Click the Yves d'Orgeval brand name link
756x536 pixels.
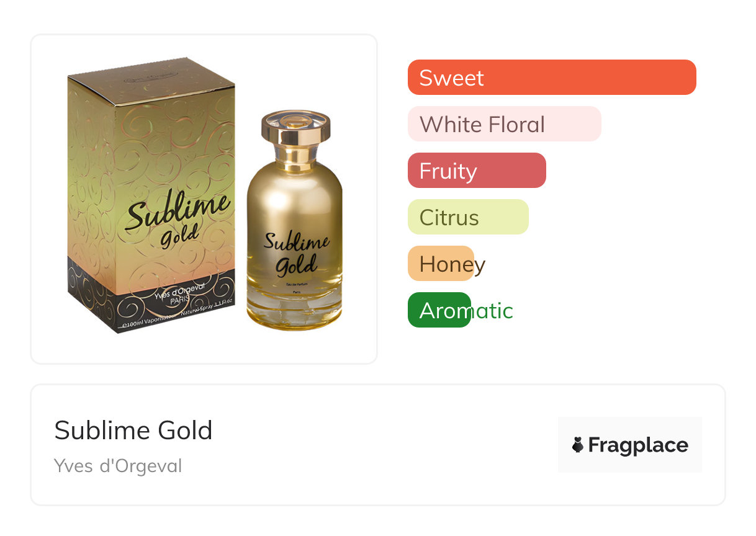point(118,466)
